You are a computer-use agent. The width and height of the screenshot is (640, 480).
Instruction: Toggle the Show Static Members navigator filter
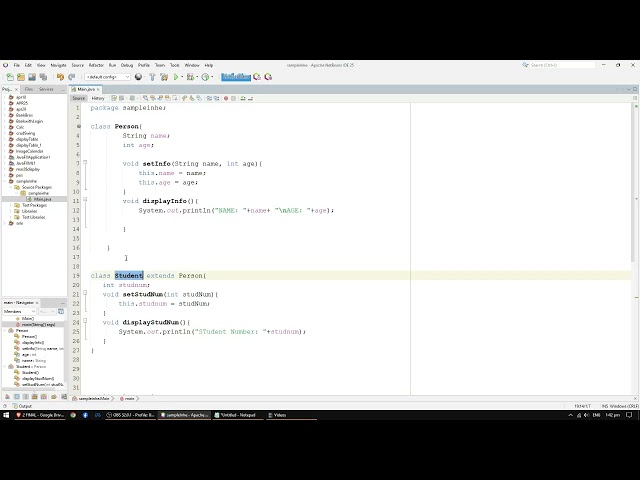click(26, 397)
